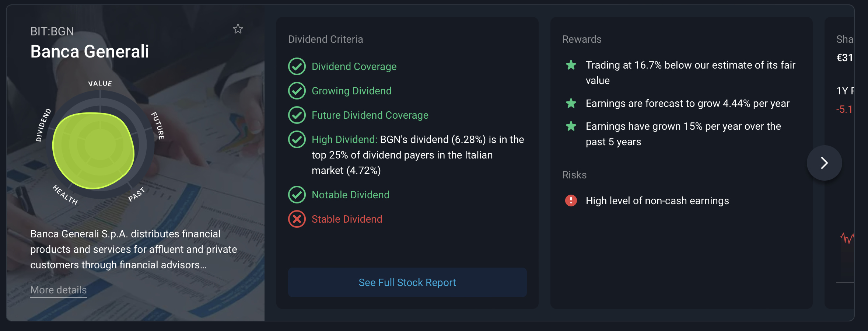Expand the Dividend Coverage criterion label

(354, 66)
